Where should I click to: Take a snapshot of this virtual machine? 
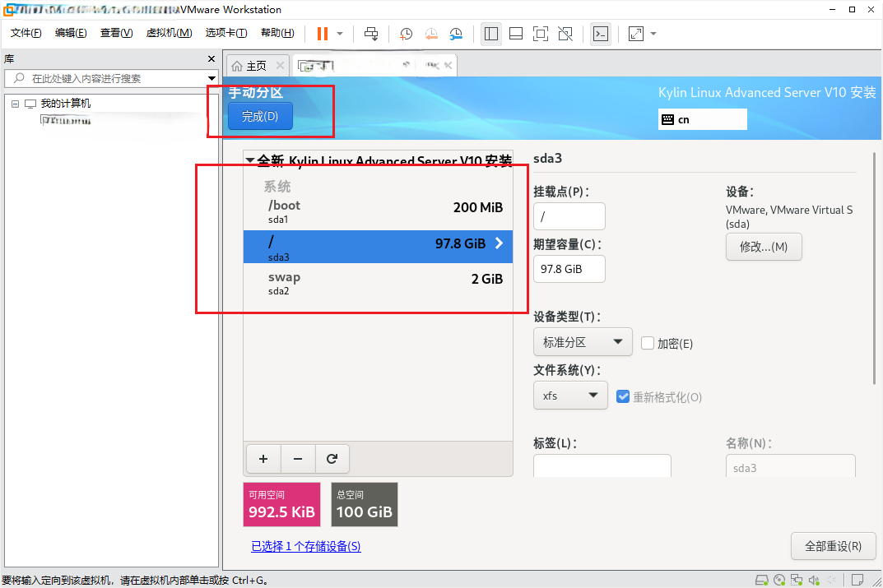tap(406, 34)
